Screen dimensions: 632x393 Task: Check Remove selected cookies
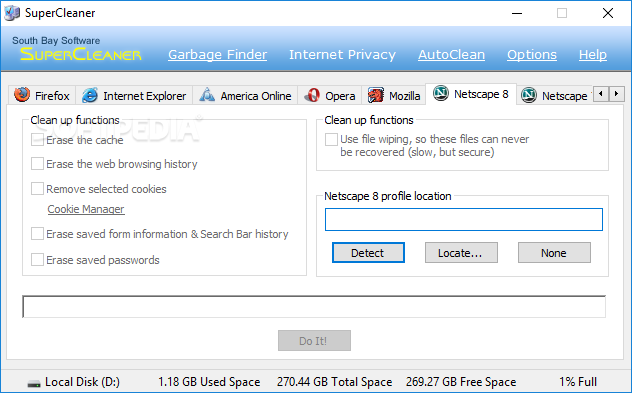coord(37,189)
